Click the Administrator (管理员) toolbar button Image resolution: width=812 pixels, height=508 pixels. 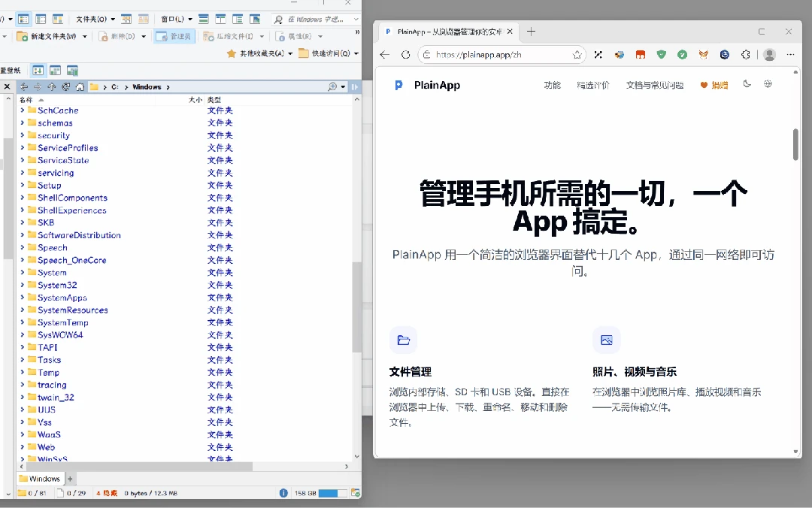(174, 36)
